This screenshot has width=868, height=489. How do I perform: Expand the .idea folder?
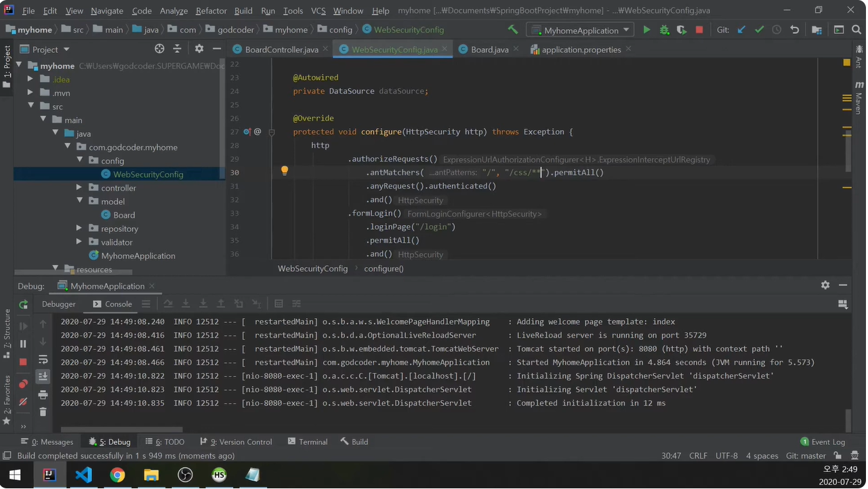30,79
